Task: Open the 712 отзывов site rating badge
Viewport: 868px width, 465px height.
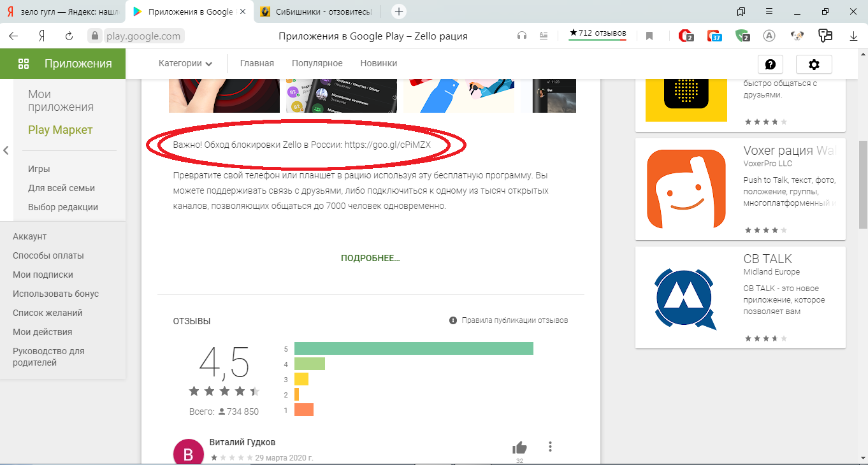Action: pyautogui.click(x=598, y=34)
